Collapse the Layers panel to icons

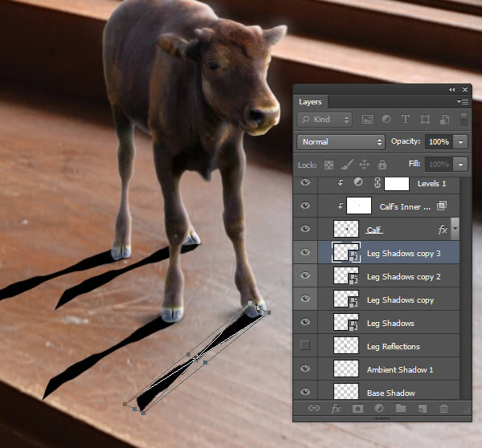pyautogui.click(x=451, y=89)
